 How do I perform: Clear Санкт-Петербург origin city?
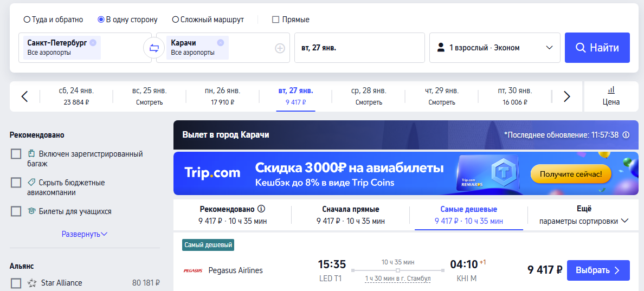[x=93, y=43]
